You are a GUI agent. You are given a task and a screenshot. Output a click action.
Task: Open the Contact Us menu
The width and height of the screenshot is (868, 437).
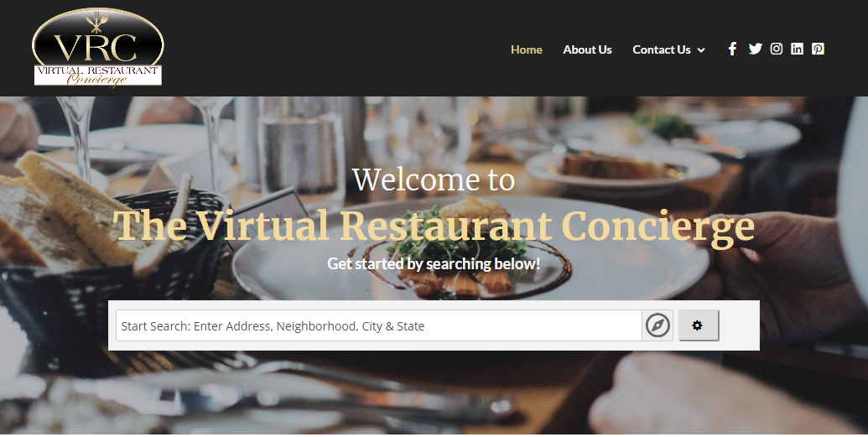click(662, 49)
